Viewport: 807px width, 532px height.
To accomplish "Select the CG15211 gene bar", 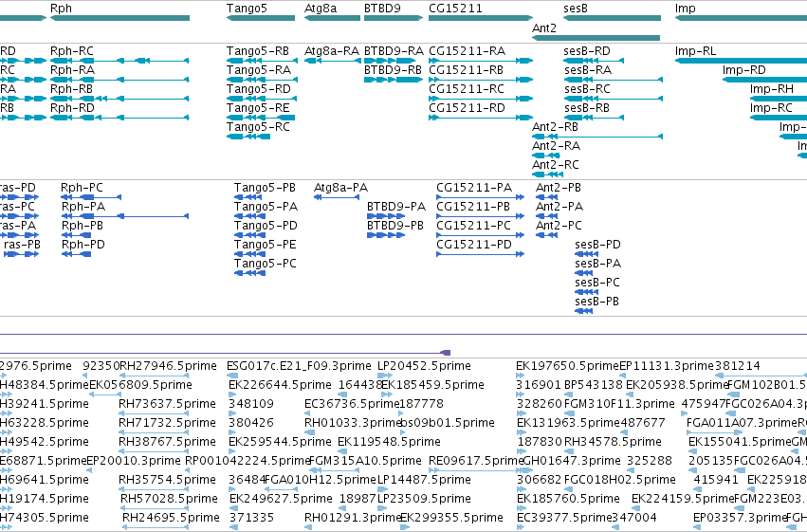I will click(481, 18).
